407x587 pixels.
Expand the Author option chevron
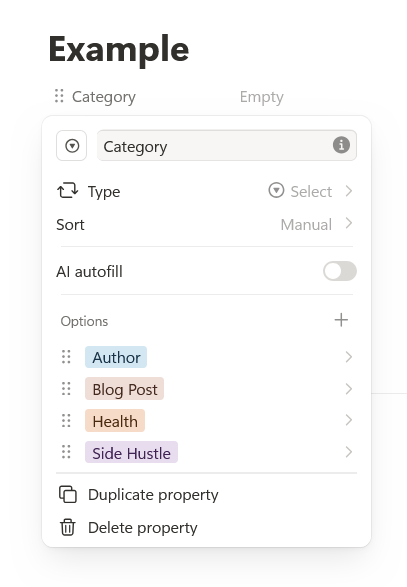[x=349, y=357]
